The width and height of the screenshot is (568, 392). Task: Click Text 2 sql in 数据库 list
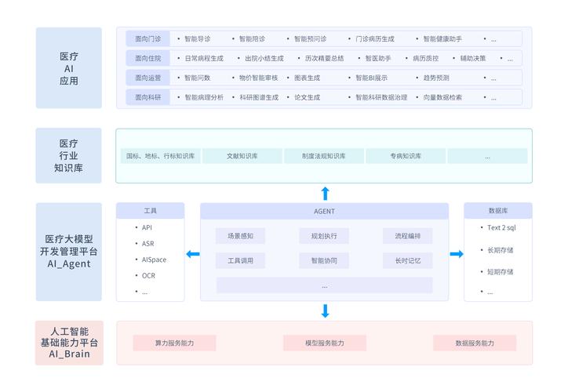point(501,228)
